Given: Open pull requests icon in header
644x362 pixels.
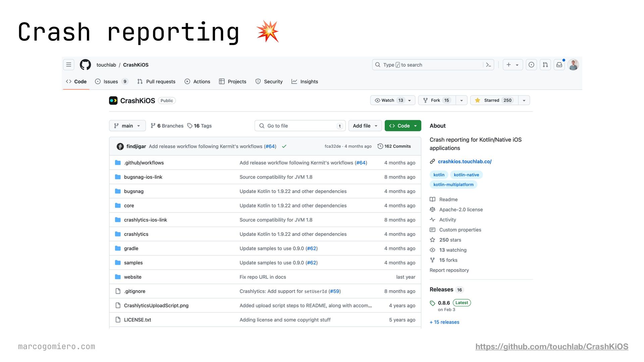Looking at the screenshot, I should (545, 65).
